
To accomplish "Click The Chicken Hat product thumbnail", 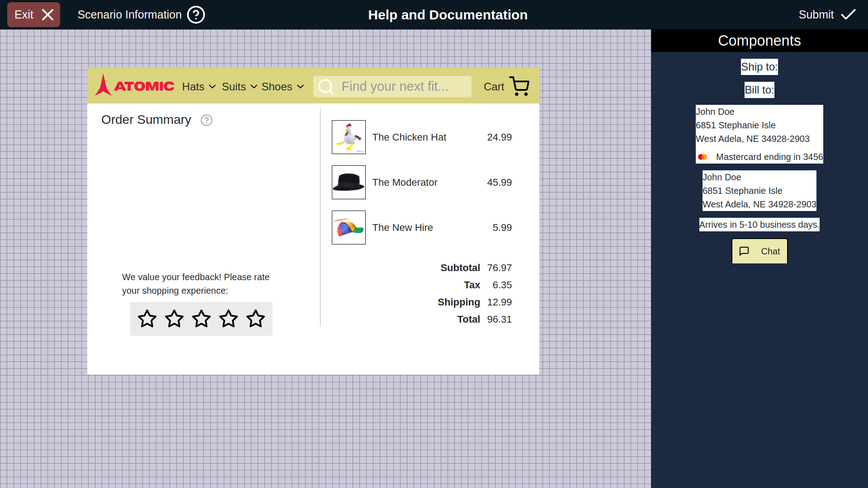I will [x=349, y=137].
